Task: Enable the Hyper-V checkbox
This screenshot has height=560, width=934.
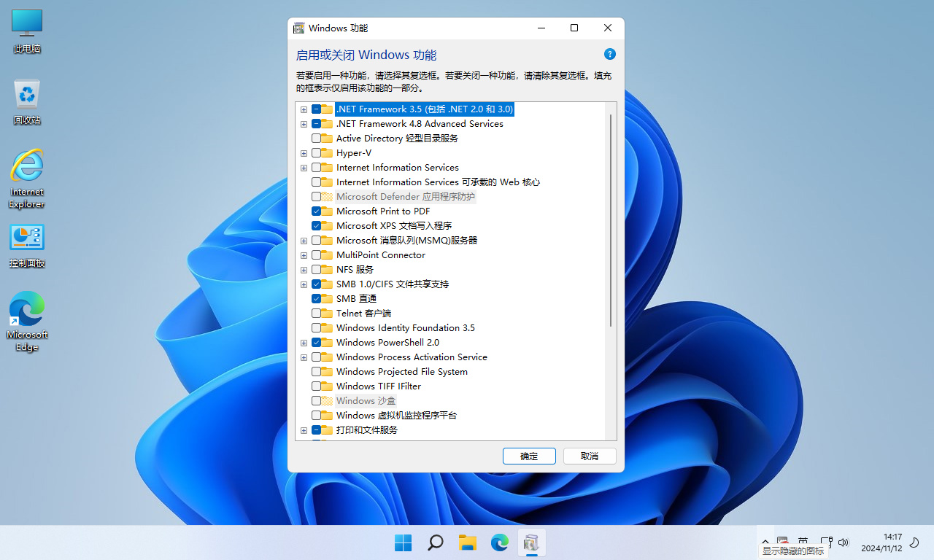Action: pyautogui.click(x=316, y=153)
